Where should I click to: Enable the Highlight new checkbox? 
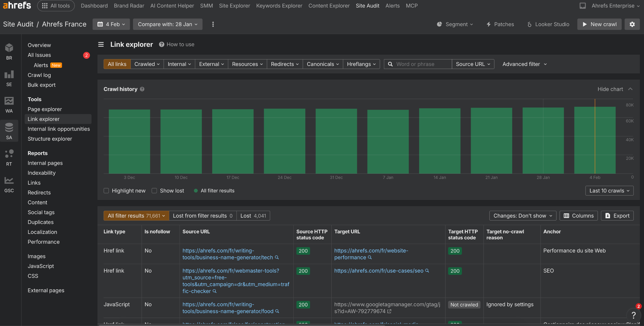click(x=106, y=191)
